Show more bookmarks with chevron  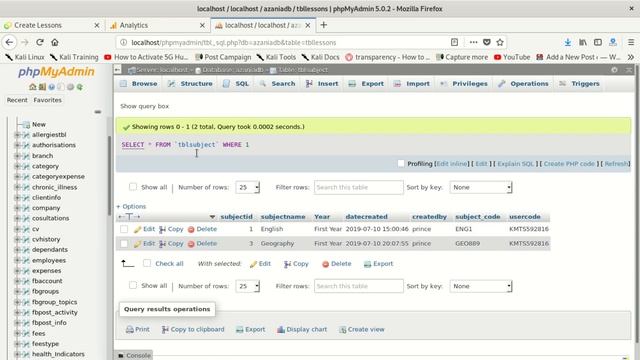[631, 57]
